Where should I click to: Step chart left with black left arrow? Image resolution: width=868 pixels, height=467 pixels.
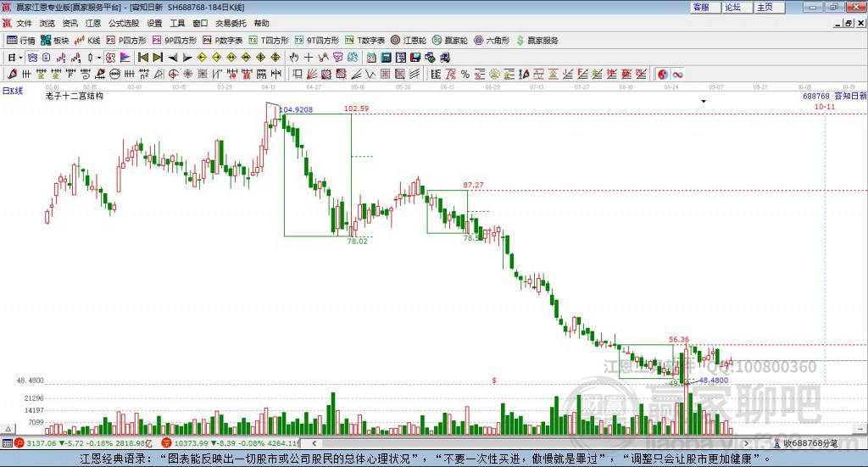[173, 58]
